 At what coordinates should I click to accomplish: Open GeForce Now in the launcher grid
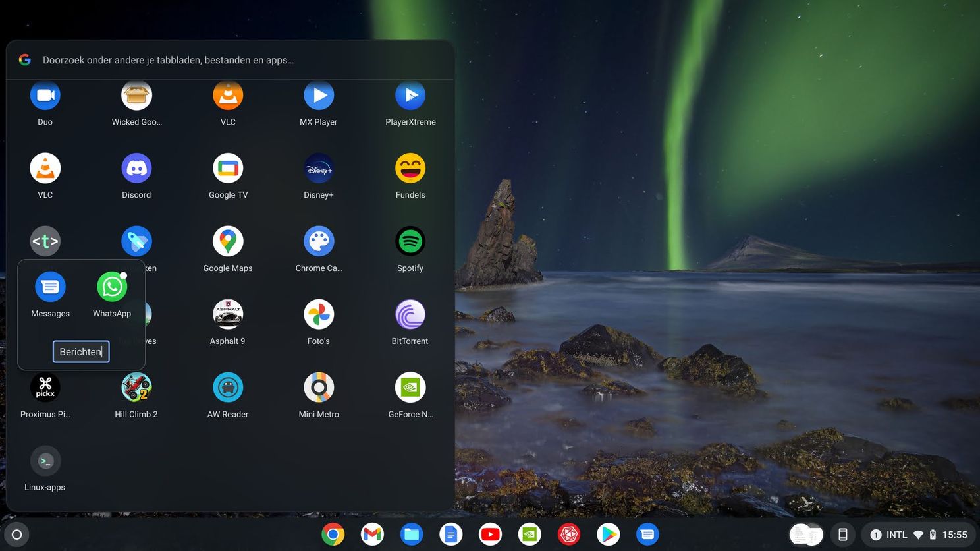(x=410, y=388)
